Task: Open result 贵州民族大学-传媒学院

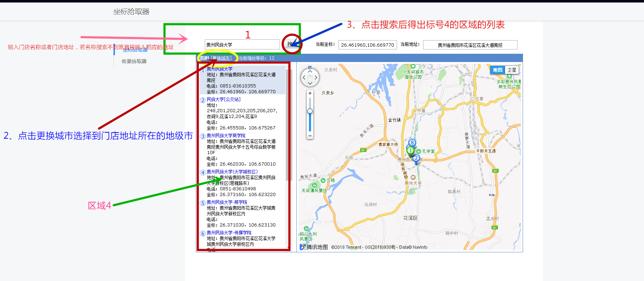Action: point(229,233)
